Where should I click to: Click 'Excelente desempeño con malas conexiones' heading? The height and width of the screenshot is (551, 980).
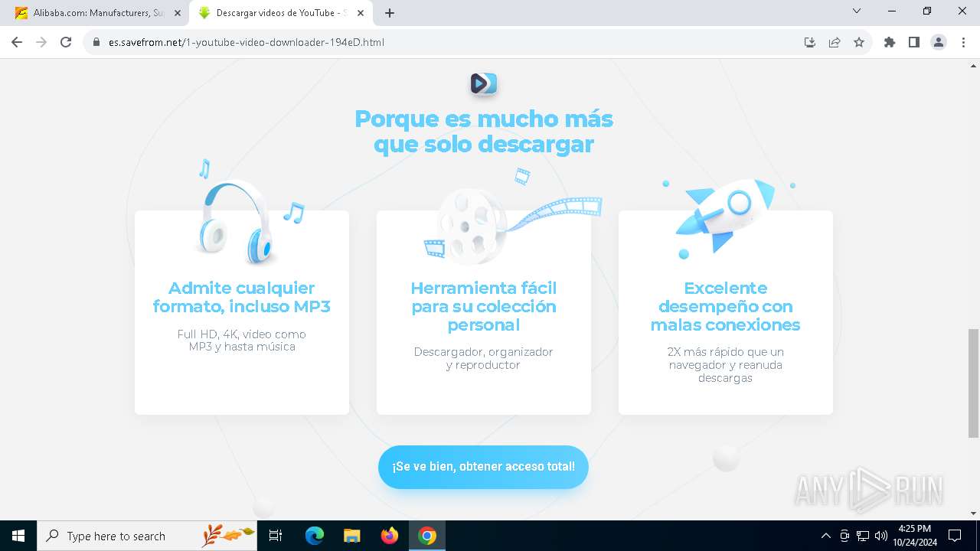[725, 306]
